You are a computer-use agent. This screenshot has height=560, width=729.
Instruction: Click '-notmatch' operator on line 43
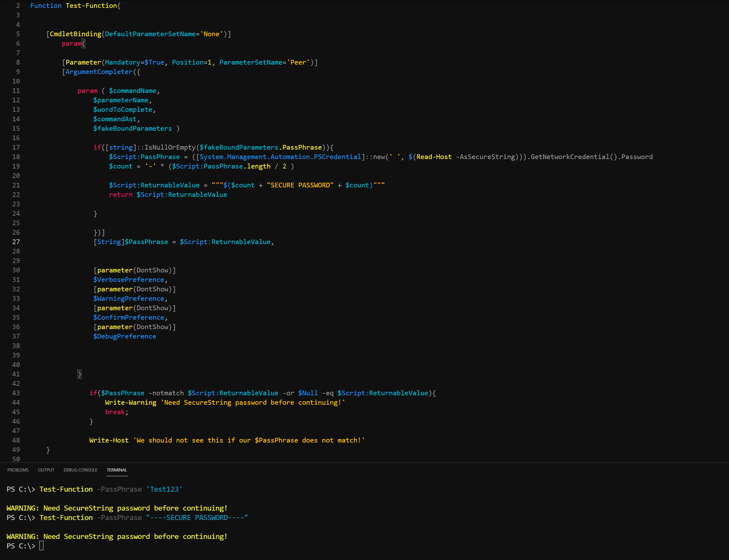point(166,393)
